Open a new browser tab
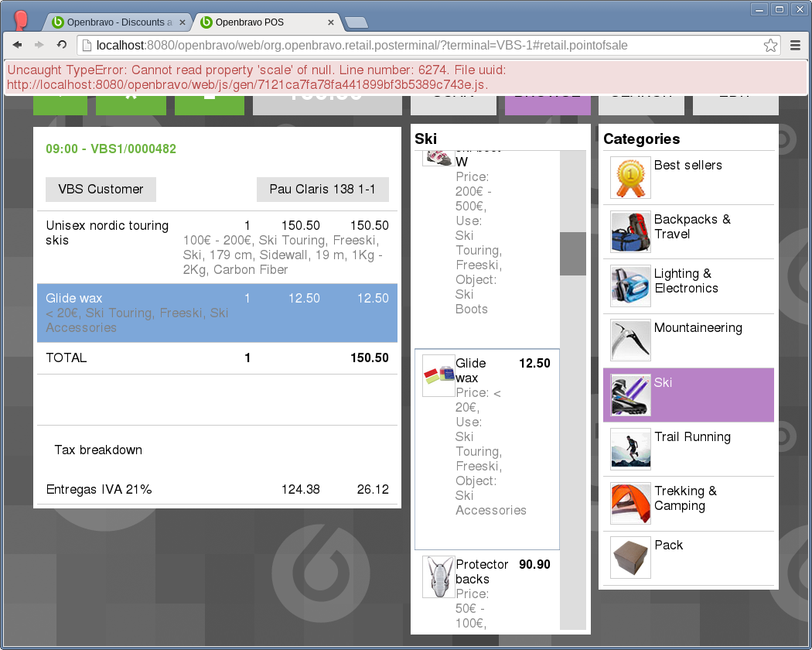This screenshot has height=650, width=812. [356, 22]
